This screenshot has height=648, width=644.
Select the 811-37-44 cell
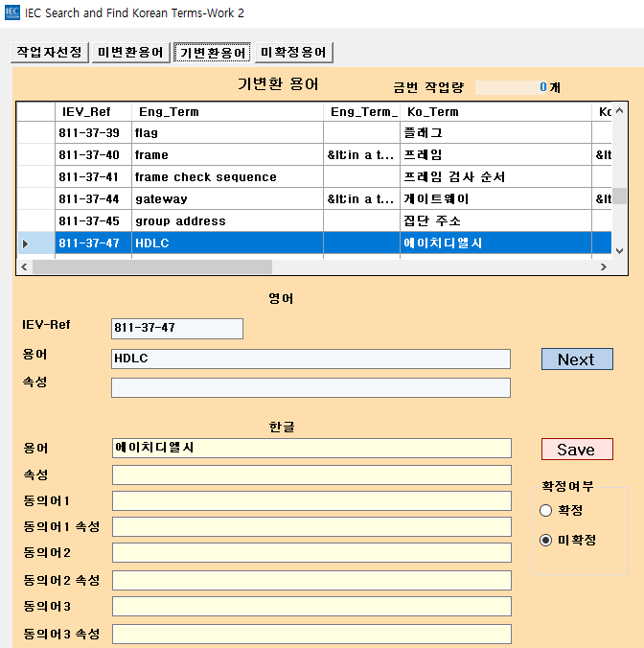tap(93, 198)
